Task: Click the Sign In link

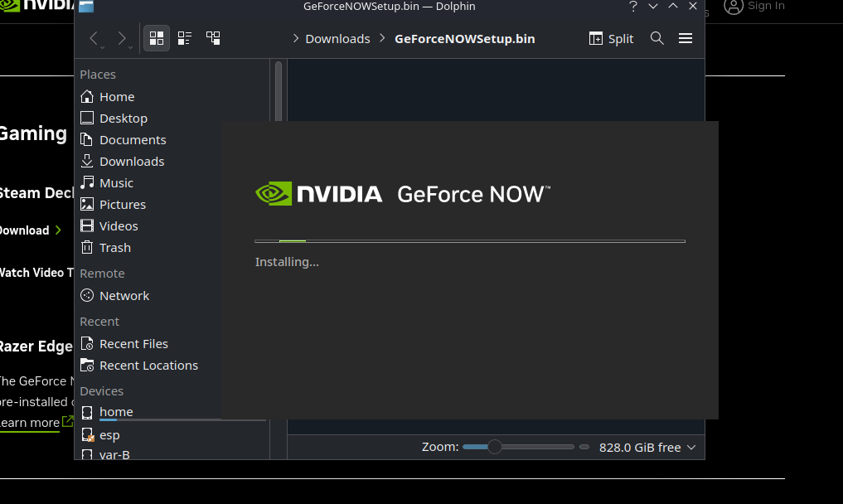Action: (754, 6)
